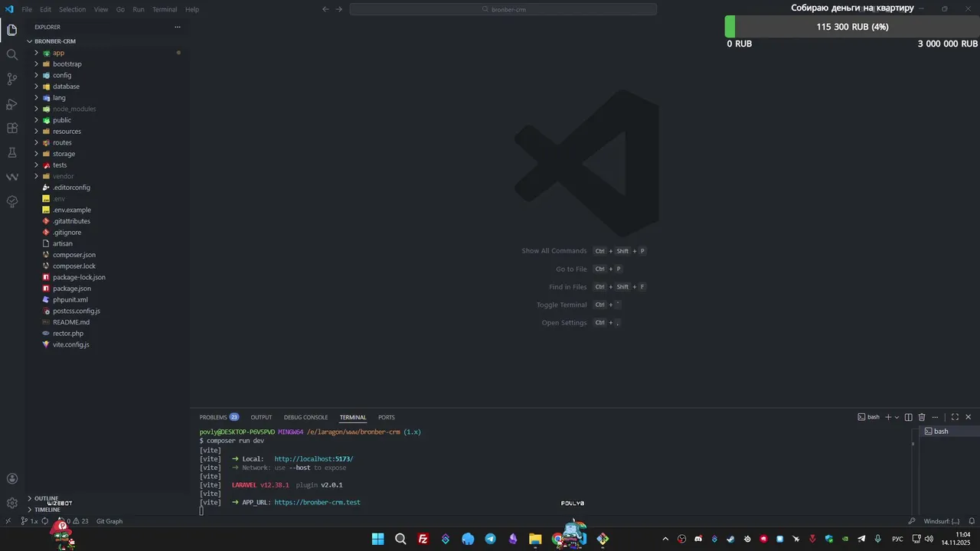
Task: Expand the resources folder
Action: [36, 132]
